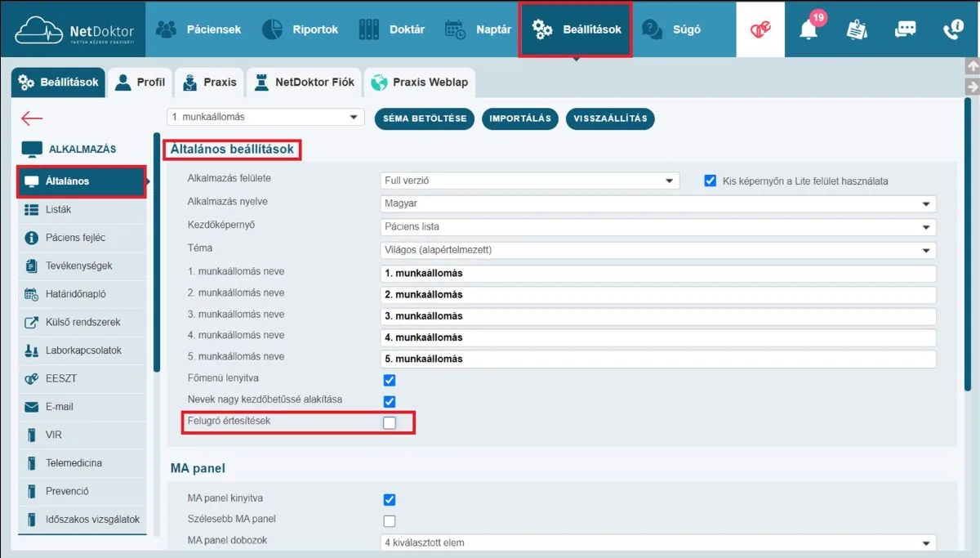The width and height of the screenshot is (980, 558).
Task: Open the Beállítások main menu
Action: click(x=576, y=29)
